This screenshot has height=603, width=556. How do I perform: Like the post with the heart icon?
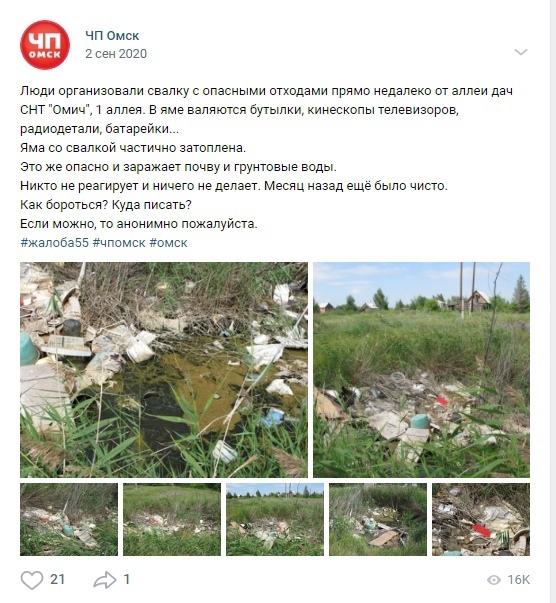[x=32, y=580]
